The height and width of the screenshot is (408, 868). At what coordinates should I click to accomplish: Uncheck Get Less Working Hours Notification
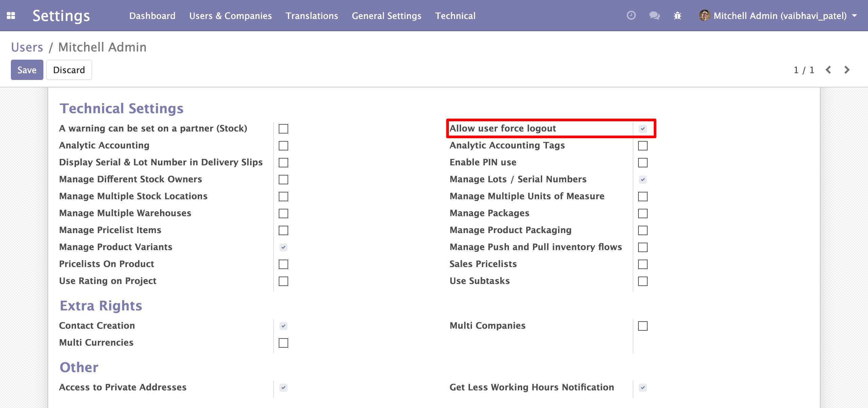[x=643, y=388]
